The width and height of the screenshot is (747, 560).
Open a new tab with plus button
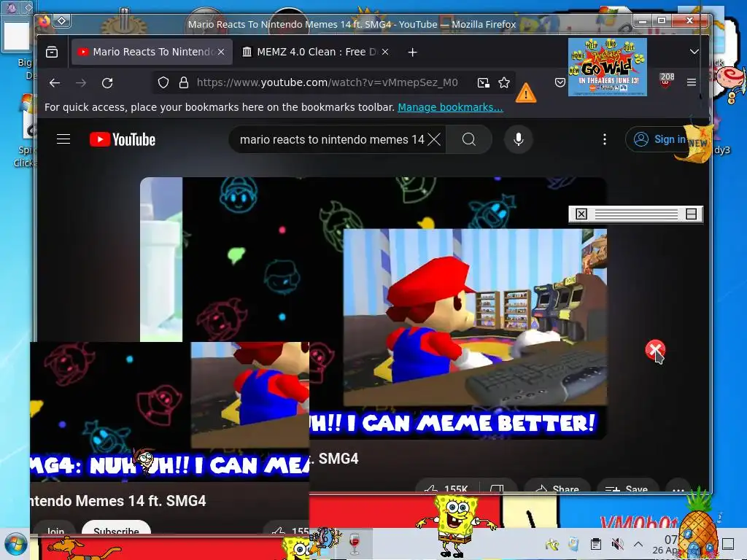pyautogui.click(x=413, y=52)
